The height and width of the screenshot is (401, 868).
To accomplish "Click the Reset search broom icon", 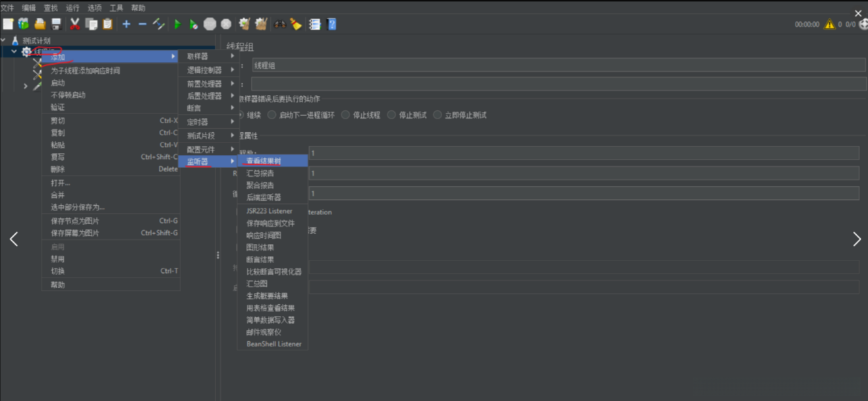I will point(296,24).
